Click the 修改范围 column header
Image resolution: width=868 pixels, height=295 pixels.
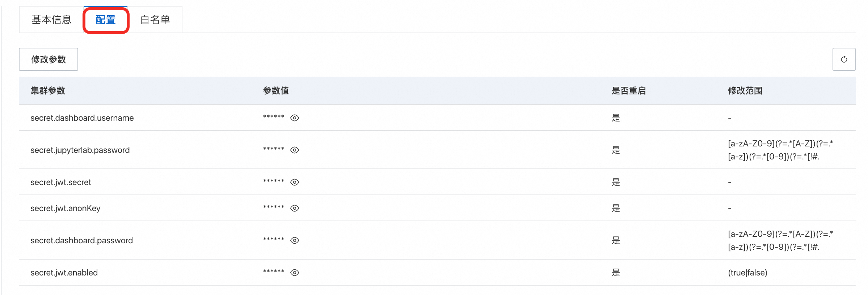(745, 91)
